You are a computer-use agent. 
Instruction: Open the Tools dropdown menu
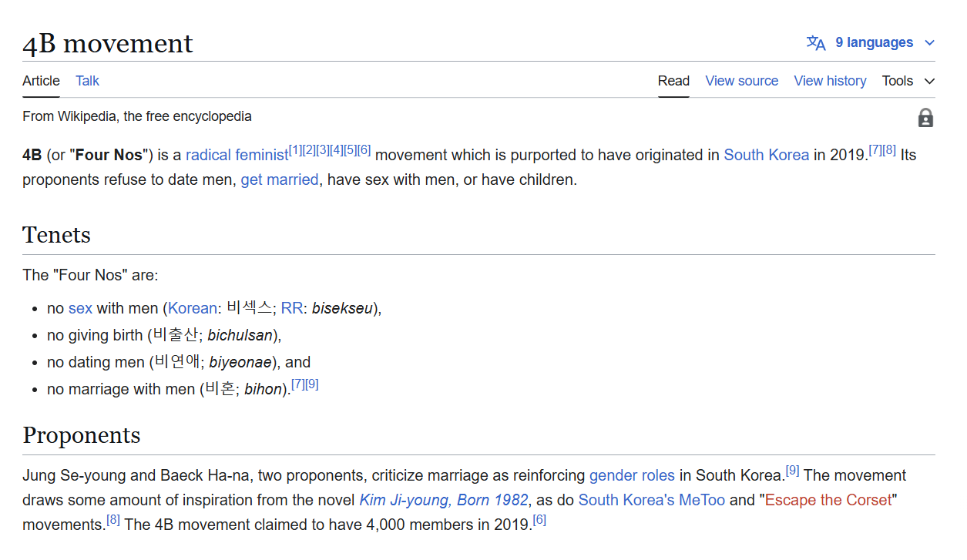[x=908, y=81]
